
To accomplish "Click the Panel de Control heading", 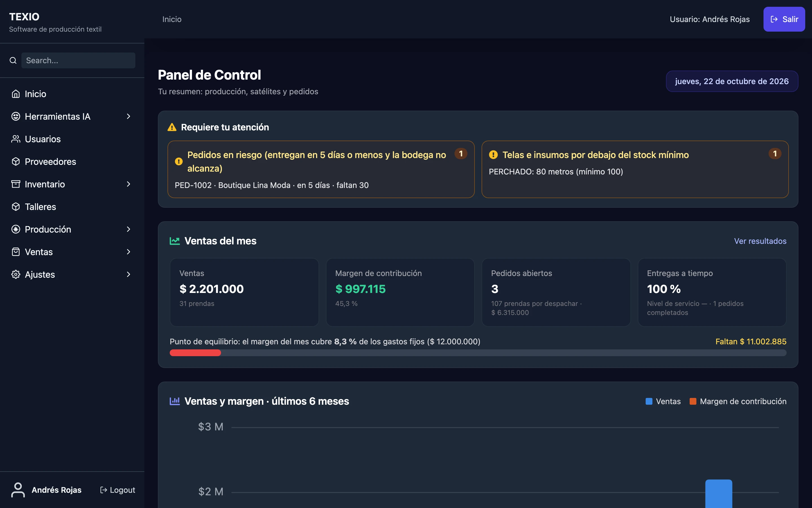I will 209,75.
